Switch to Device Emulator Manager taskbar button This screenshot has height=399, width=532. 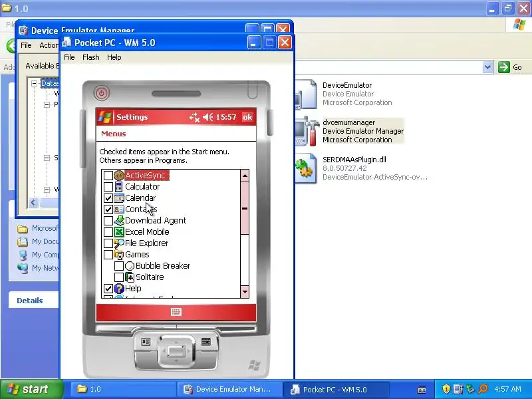[229, 389]
